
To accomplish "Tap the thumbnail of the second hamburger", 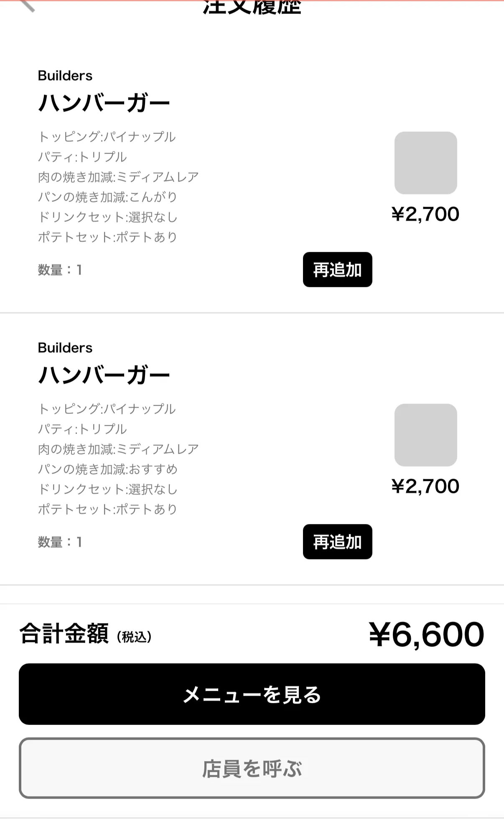I will click(x=425, y=435).
